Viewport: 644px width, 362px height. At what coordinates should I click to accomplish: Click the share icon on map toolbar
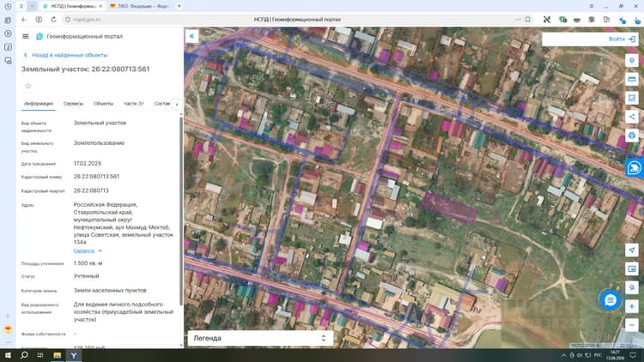pyautogui.click(x=632, y=117)
